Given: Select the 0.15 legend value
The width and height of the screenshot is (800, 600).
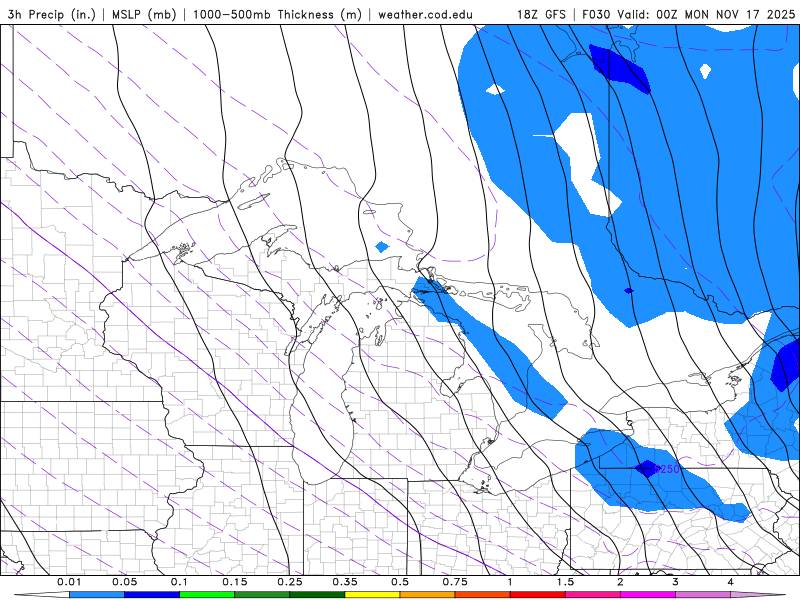Looking at the screenshot, I should (235, 582).
